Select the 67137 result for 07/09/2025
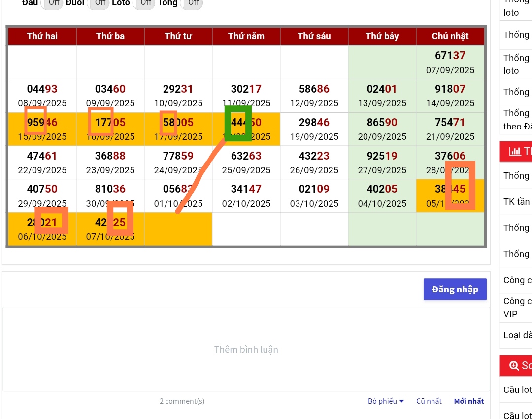The image size is (532, 419). point(450,56)
